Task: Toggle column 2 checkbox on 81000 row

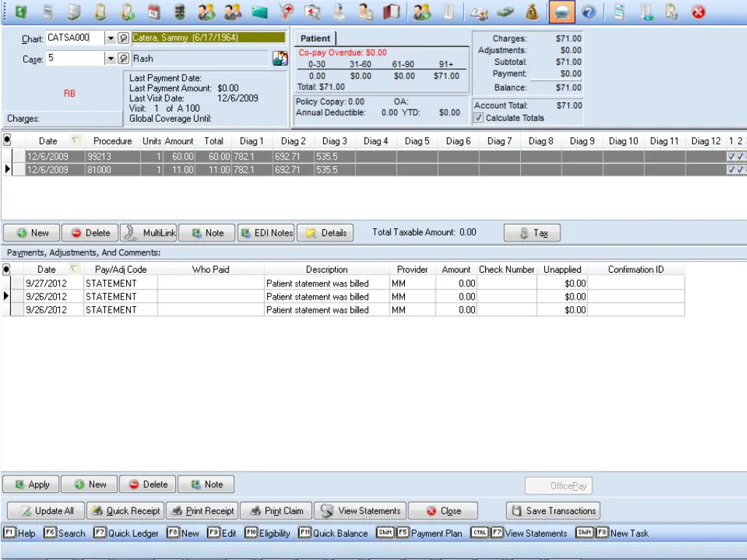Action: (x=740, y=169)
